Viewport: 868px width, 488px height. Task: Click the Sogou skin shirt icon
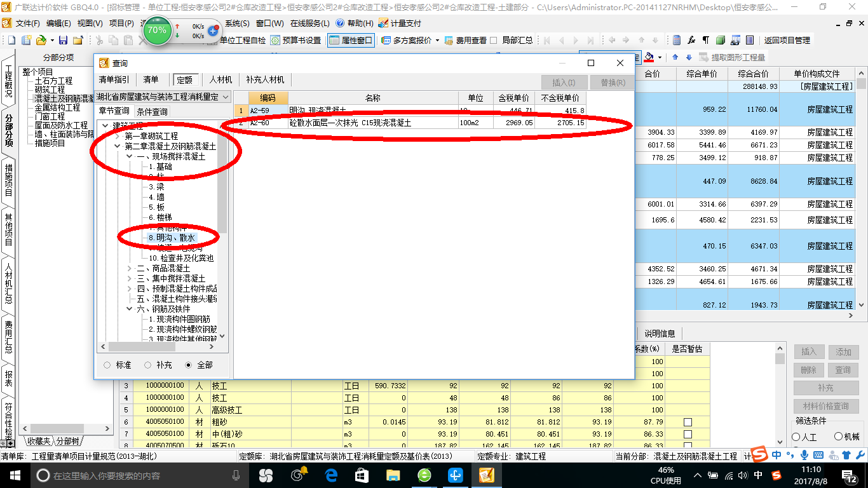(846, 455)
